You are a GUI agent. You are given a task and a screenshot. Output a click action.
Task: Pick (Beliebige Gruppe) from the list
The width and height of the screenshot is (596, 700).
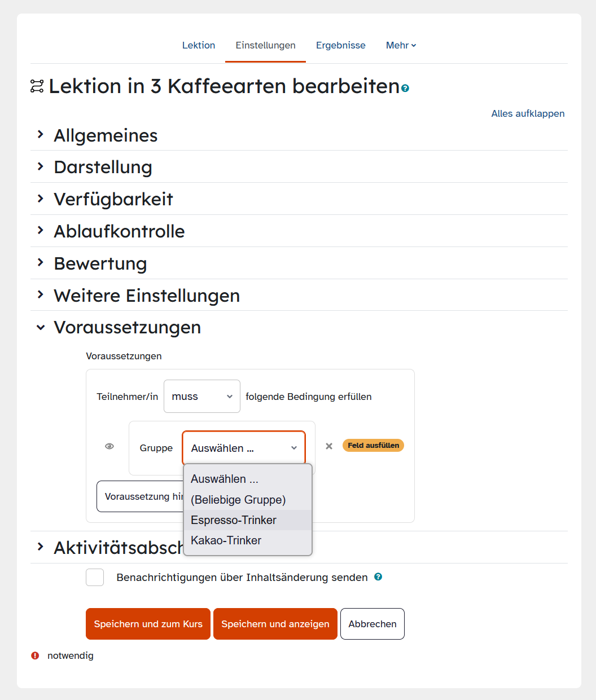pos(238,500)
